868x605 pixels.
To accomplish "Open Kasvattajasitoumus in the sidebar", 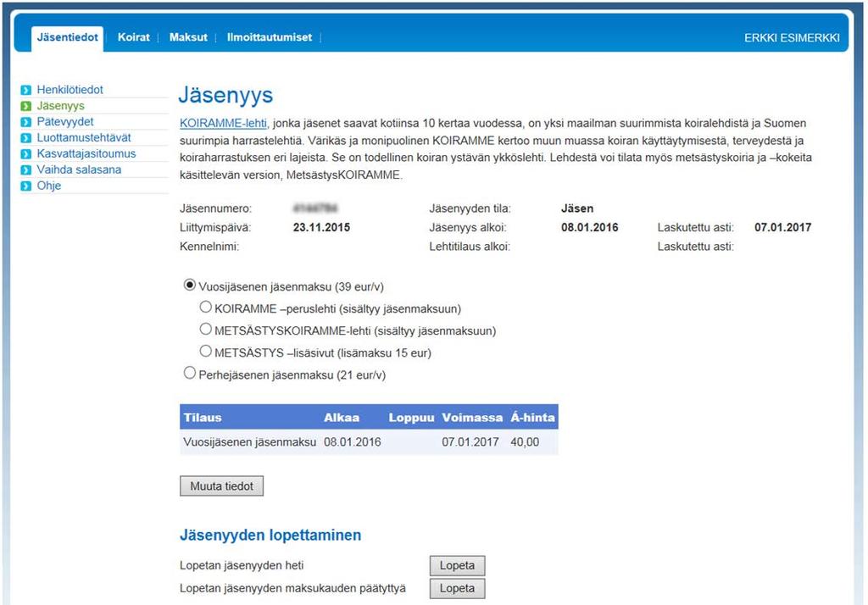I will [86, 154].
